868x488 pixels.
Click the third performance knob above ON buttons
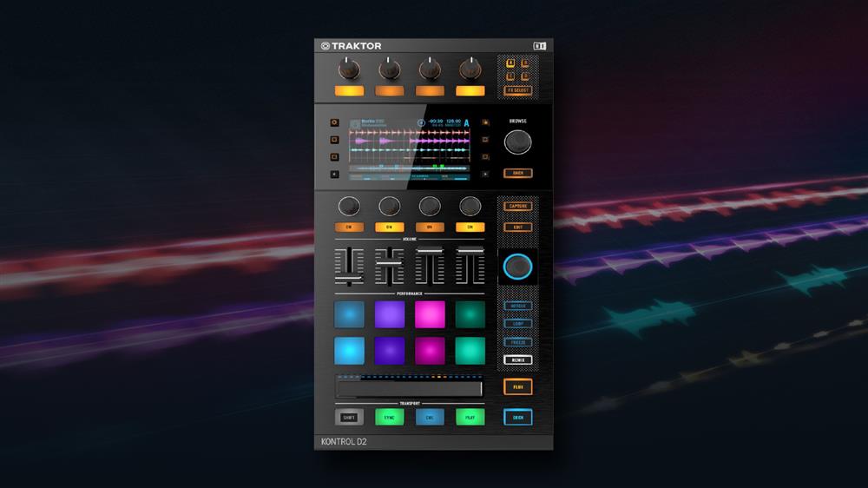click(430, 206)
